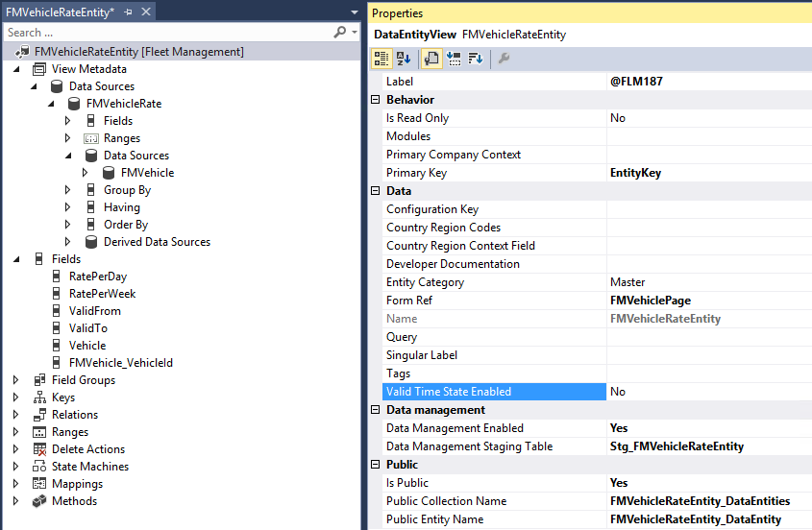The height and width of the screenshot is (530, 812).
Task: Select the FMVehicle_VehicleId field
Action: (121, 363)
